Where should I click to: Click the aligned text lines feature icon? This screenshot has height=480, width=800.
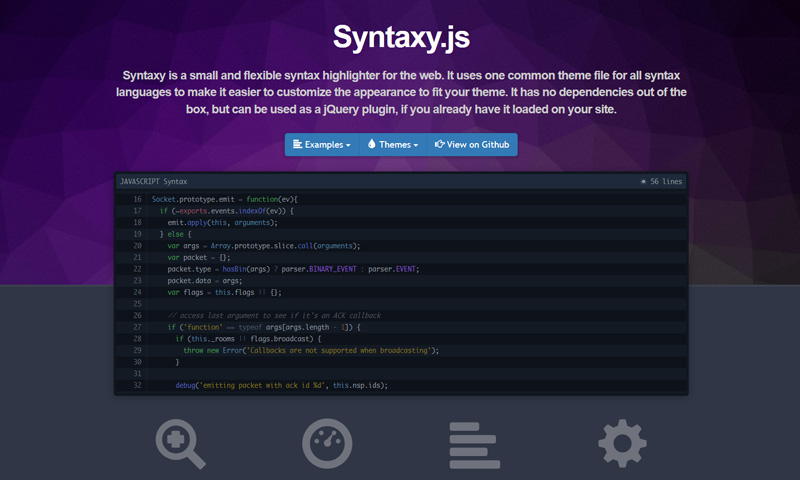[474, 445]
